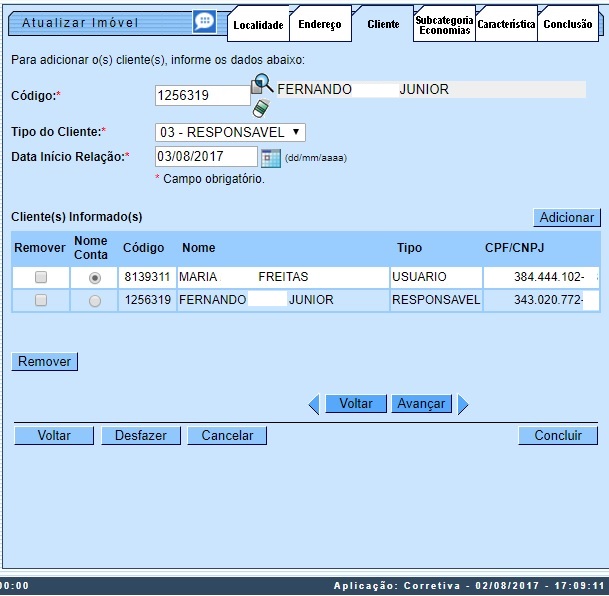This screenshot has width=609, height=596.
Task: Expand the Tipo do Cliente dropdown
Action: tap(230, 132)
